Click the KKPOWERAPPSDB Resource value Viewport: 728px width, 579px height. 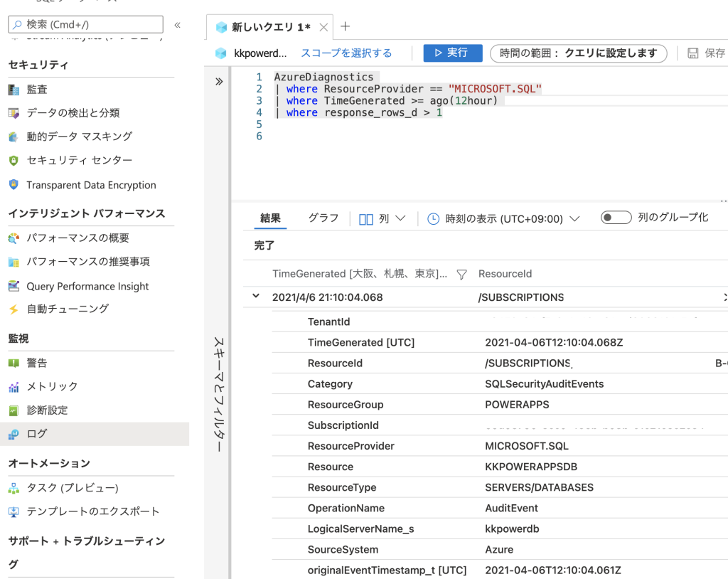point(530,467)
